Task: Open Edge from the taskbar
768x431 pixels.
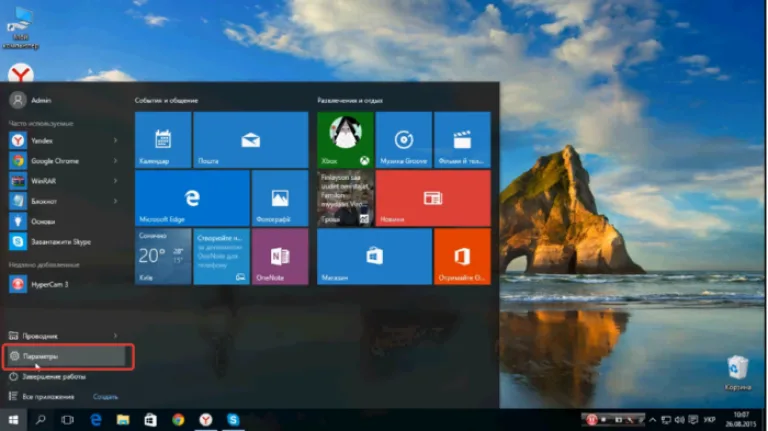Action: pyautogui.click(x=96, y=420)
